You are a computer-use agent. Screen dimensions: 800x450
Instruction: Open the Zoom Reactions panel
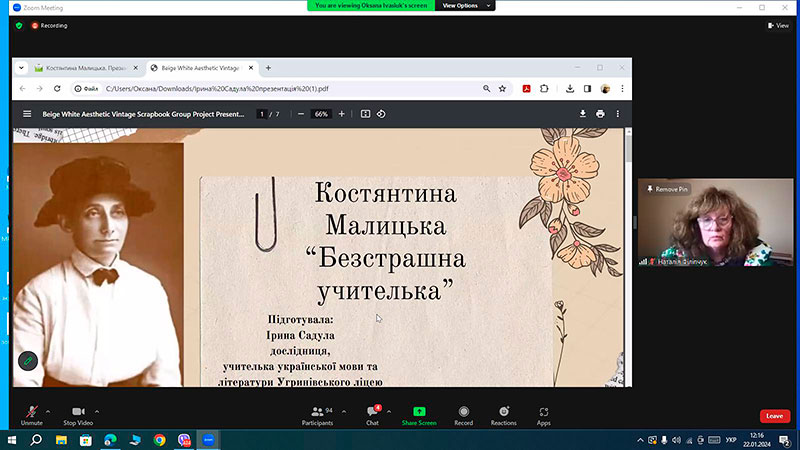(x=503, y=415)
